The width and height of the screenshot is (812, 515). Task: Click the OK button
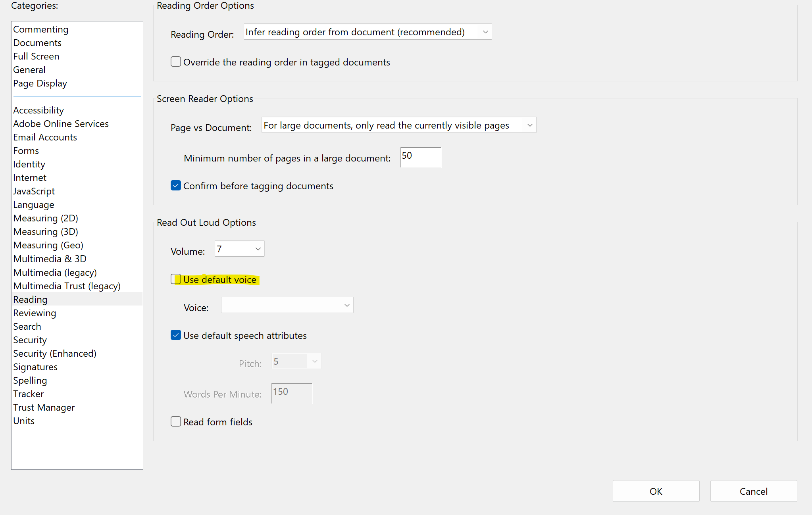(656, 491)
